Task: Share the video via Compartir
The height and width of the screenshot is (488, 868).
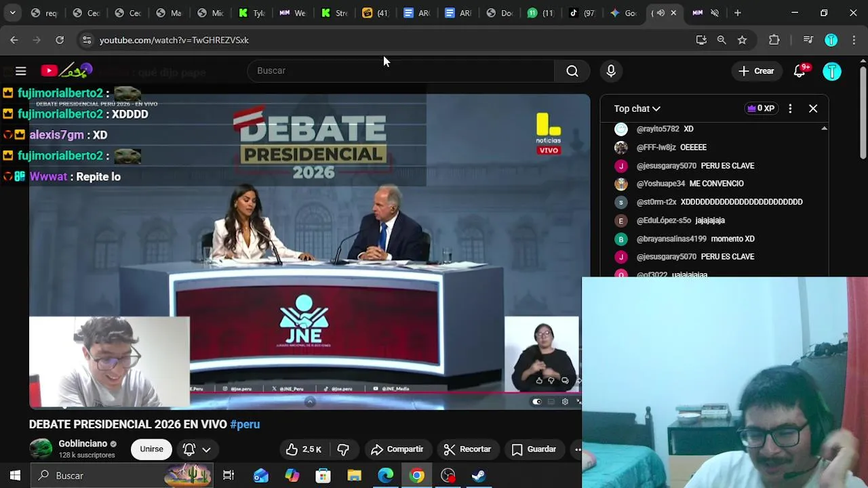Action: (397, 449)
